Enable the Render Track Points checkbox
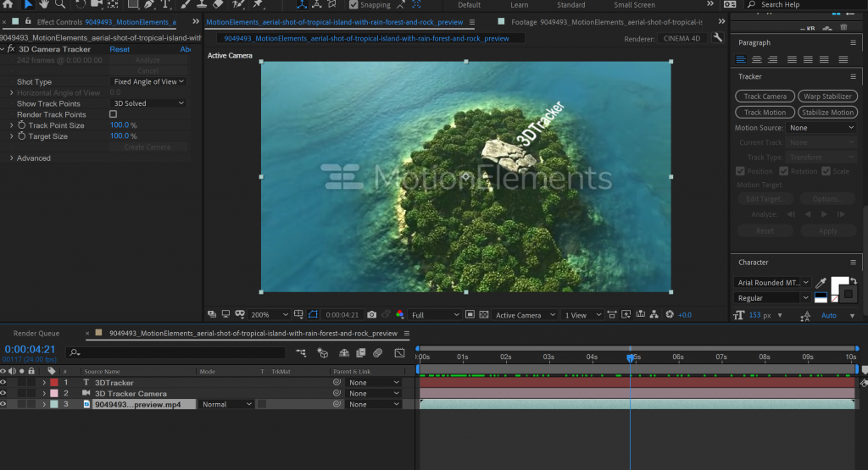This screenshot has height=470, width=868. tap(113, 114)
